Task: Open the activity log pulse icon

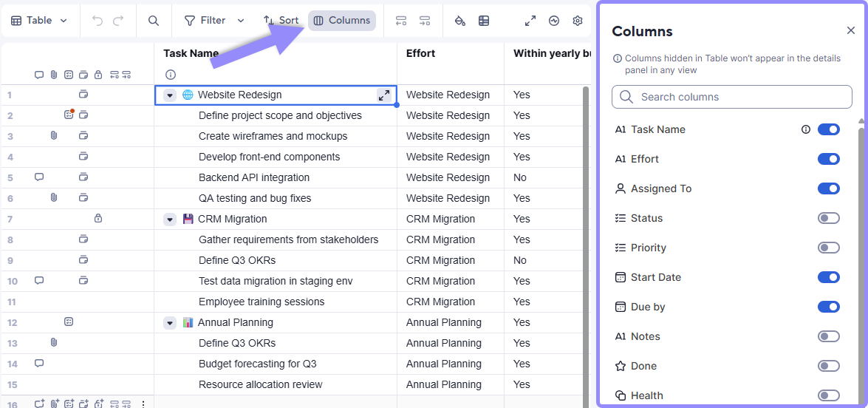Action: click(554, 21)
